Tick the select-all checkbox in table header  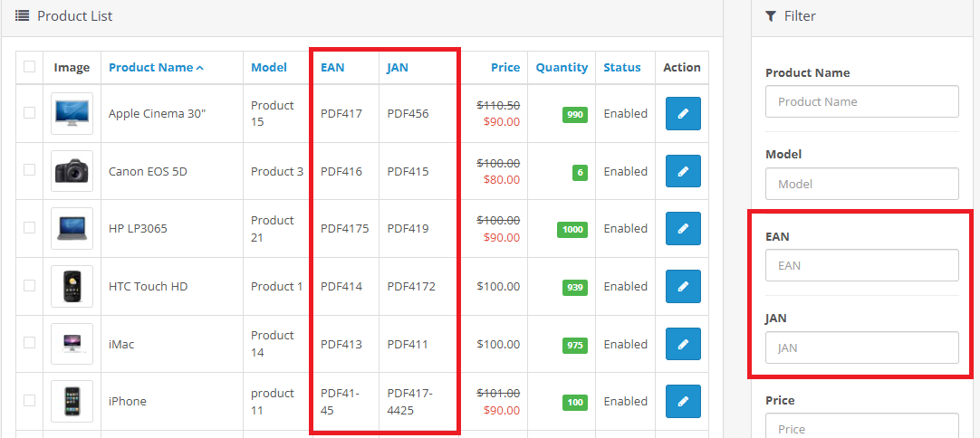point(30,67)
